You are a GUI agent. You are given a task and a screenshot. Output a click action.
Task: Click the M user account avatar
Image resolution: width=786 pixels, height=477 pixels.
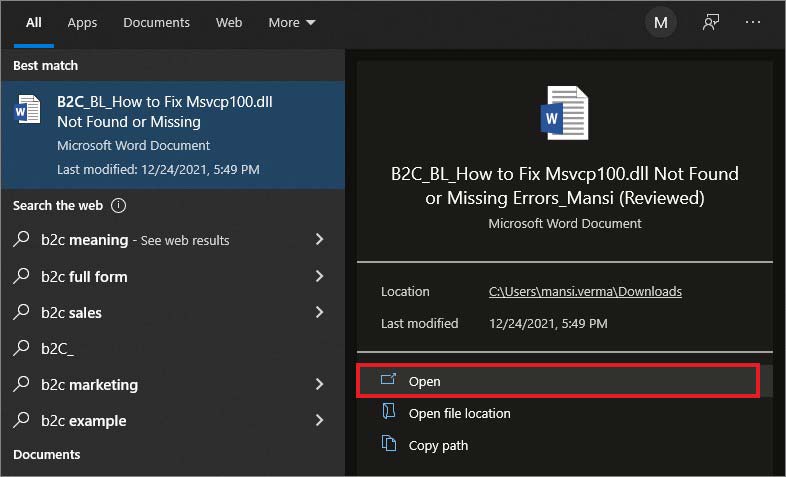click(661, 23)
